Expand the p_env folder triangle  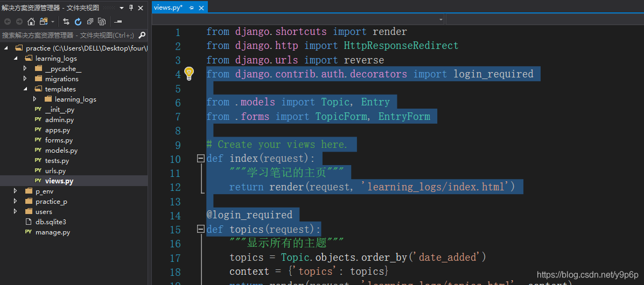[16, 191]
